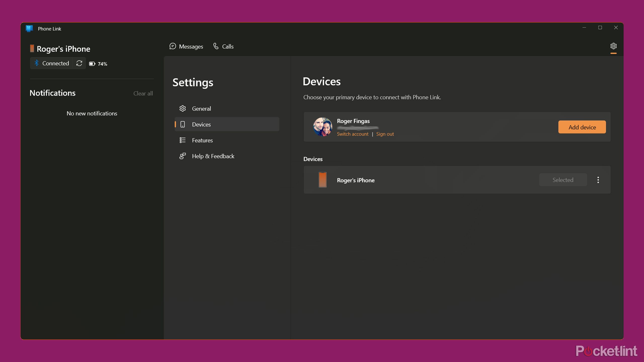Switch to the Messages tab
This screenshot has width=644, height=362.
click(186, 47)
